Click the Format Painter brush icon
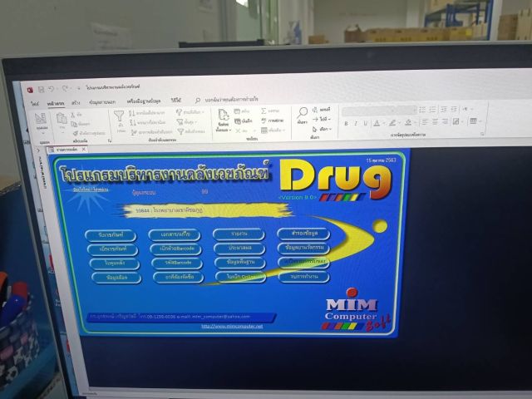 [x=76, y=133]
